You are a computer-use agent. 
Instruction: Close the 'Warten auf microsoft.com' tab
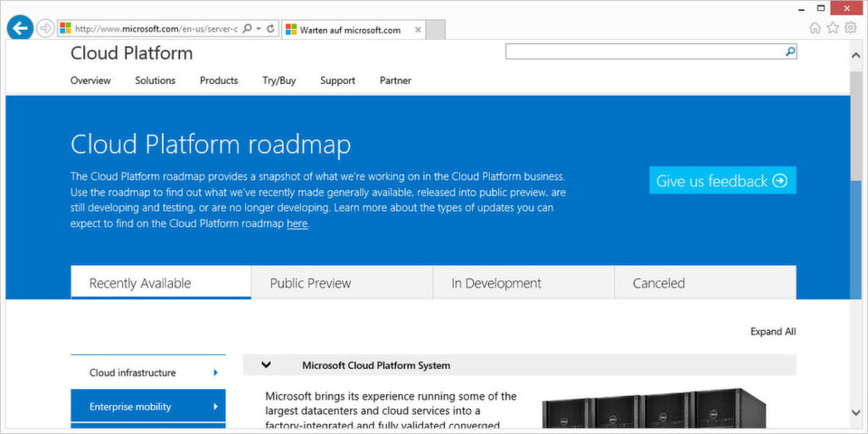coord(418,30)
